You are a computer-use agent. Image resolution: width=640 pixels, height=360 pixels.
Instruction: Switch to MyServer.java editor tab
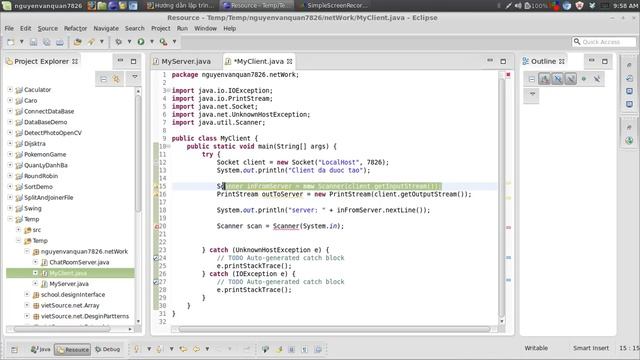pos(186,61)
